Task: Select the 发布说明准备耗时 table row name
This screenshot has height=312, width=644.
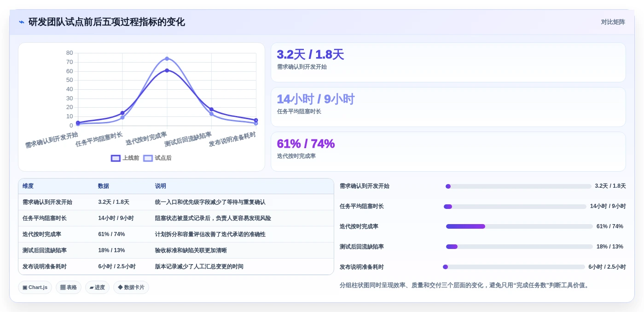Action: point(45,266)
